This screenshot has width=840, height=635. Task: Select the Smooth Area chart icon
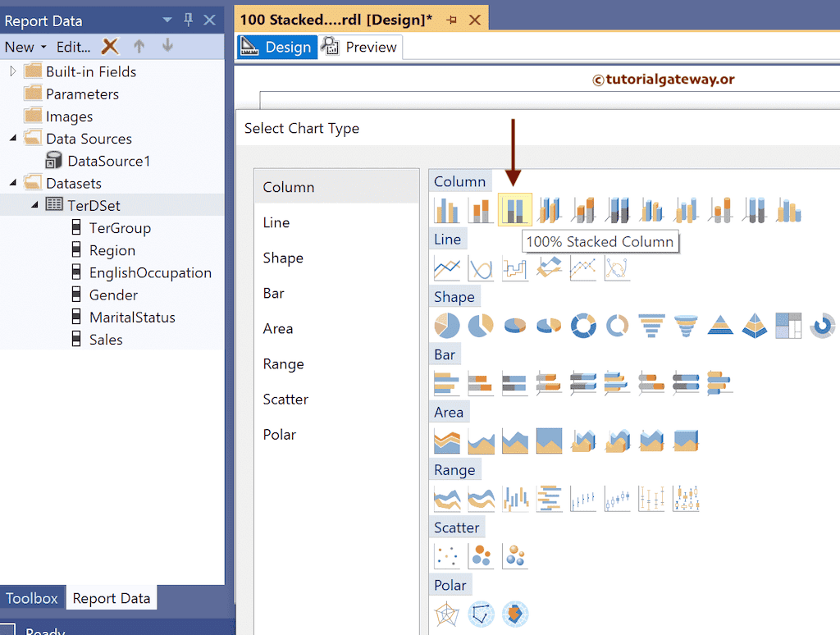click(481, 441)
